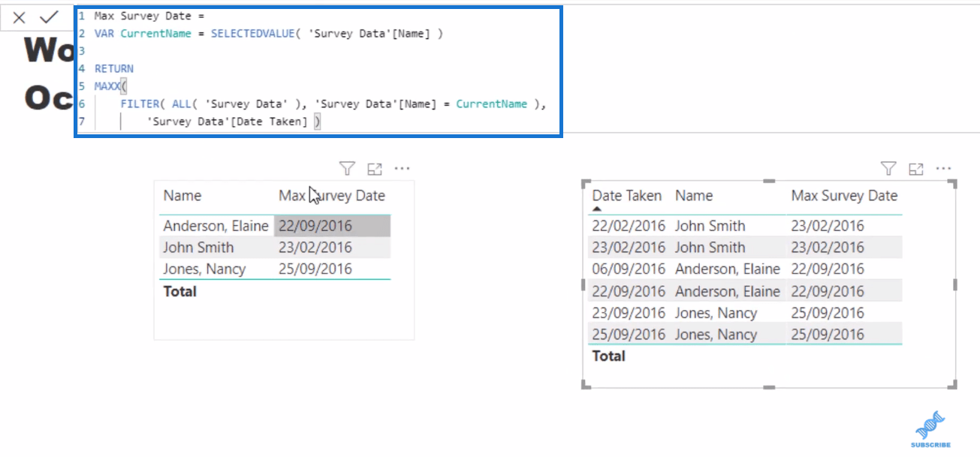Click Total row in right table
Viewport: 980px width, 457px height.
tap(745, 356)
